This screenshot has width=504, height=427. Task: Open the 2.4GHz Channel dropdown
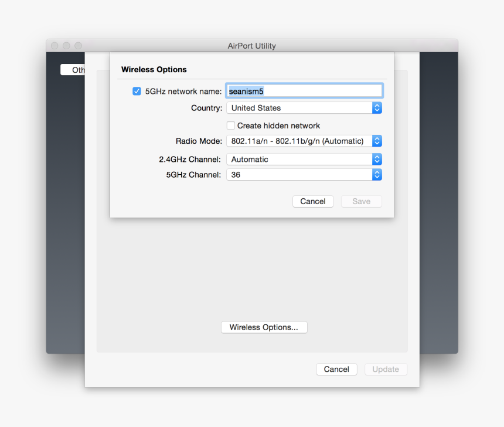point(304,160)
